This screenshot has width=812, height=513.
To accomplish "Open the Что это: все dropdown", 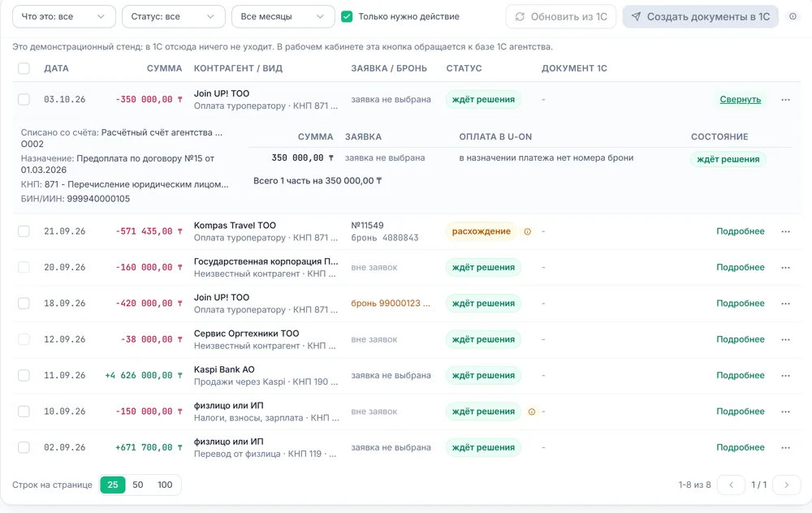I will click(x=63, y=16).
